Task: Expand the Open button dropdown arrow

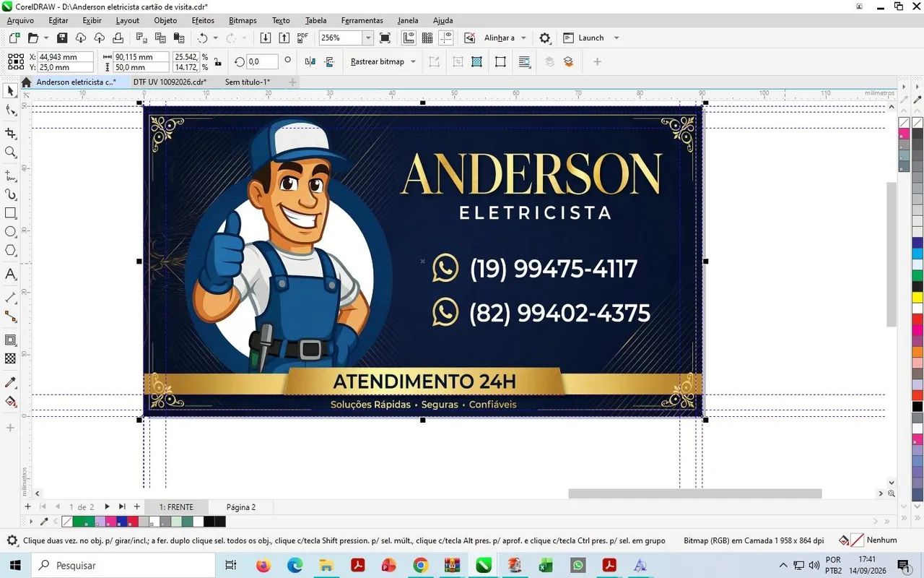Action: coord(46,38)
